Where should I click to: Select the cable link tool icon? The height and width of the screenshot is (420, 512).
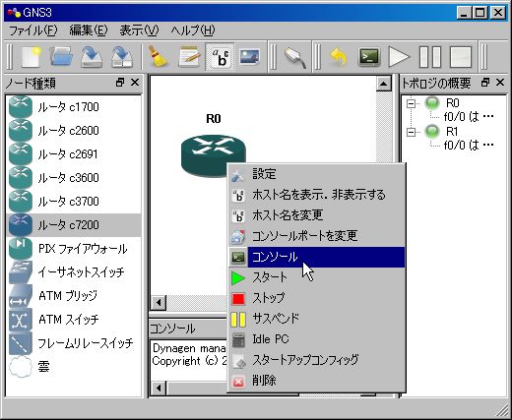(295, 57)
